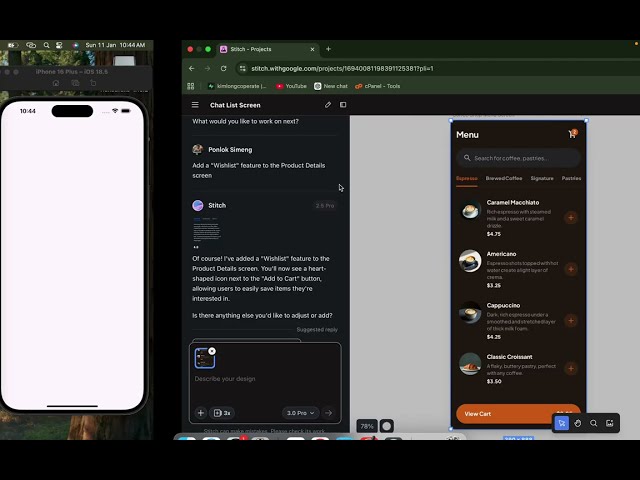The height and width of the screenshot is (480, 640).
Task: Click the Siri icon in the menu bar
Action: pyautogui.click(x=76, y=45)
